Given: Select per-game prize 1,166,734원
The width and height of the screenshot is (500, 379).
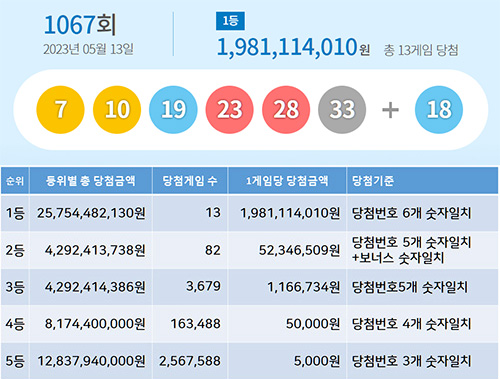Looking at the screenshot, I should click(x=304, y=287).
